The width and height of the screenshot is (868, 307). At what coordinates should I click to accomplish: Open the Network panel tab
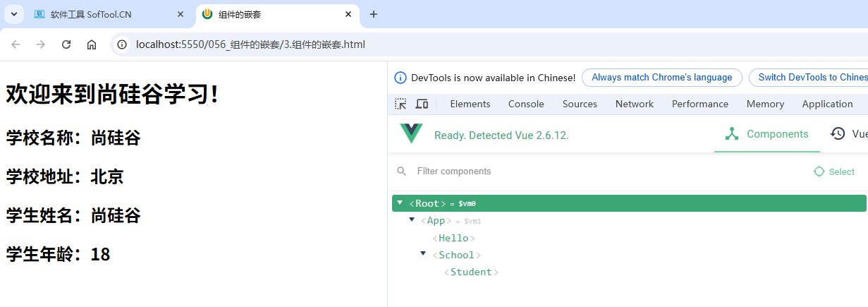pyautogui.click(x=634, y=104)
